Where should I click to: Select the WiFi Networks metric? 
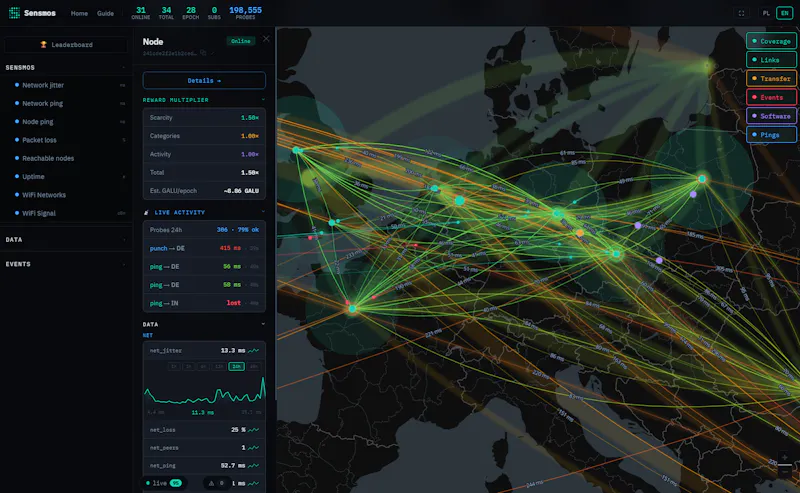(66, 195)
